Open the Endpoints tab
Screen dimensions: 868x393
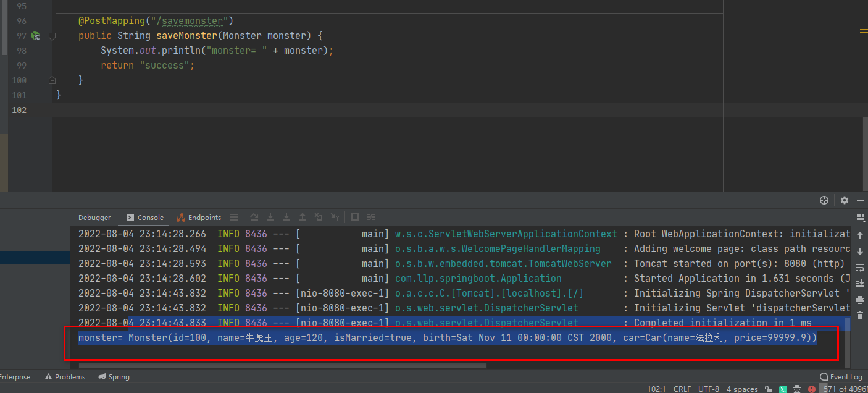tap(199, 218)
